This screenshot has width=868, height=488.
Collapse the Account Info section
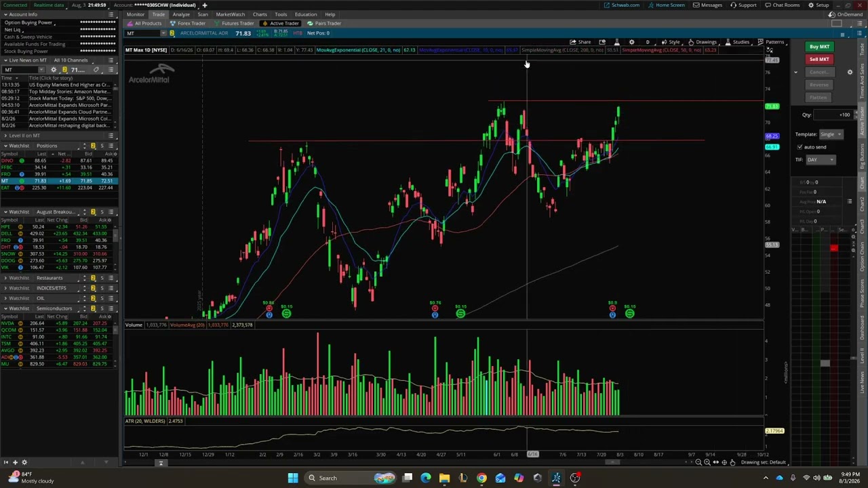5,14
